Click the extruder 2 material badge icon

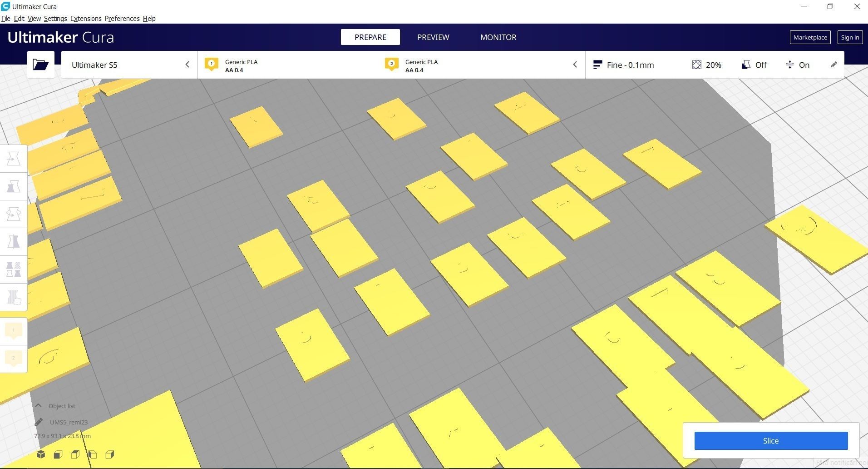(x=392, y=64)
